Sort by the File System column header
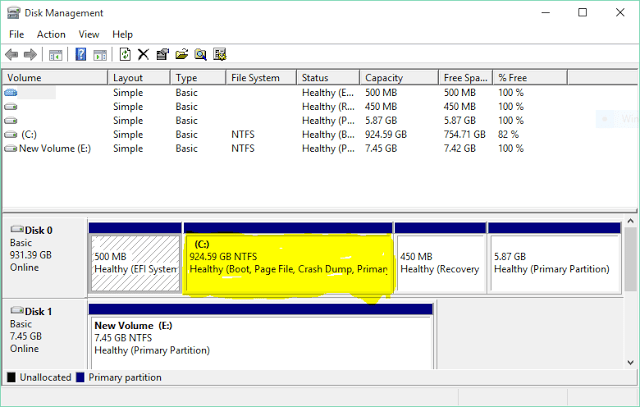 [x=261, y=78]
